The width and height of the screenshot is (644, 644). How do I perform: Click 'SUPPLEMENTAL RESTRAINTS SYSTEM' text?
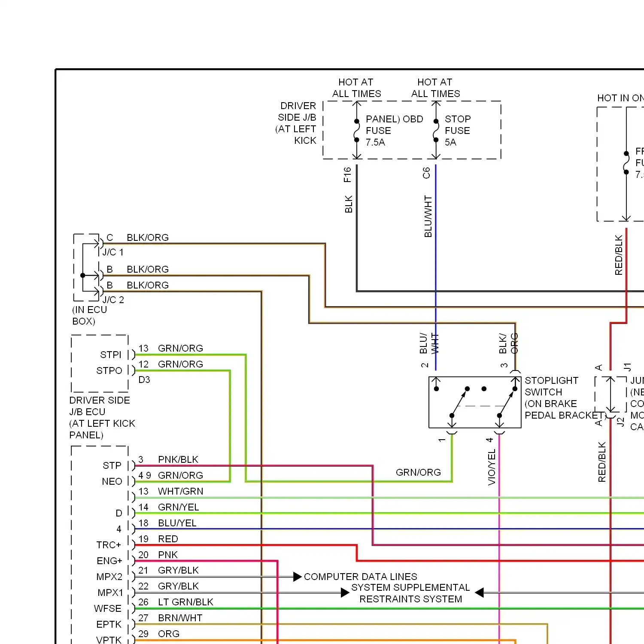click(x=410, y=593)
